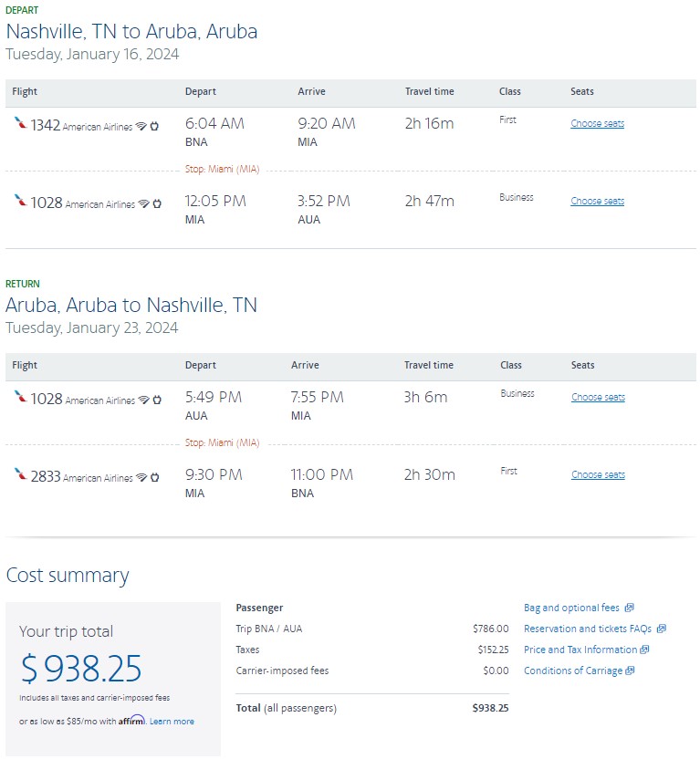Click the external link icon beside Price and Tax Information
Screen dimensions: 700x759
tap(644, 650)
